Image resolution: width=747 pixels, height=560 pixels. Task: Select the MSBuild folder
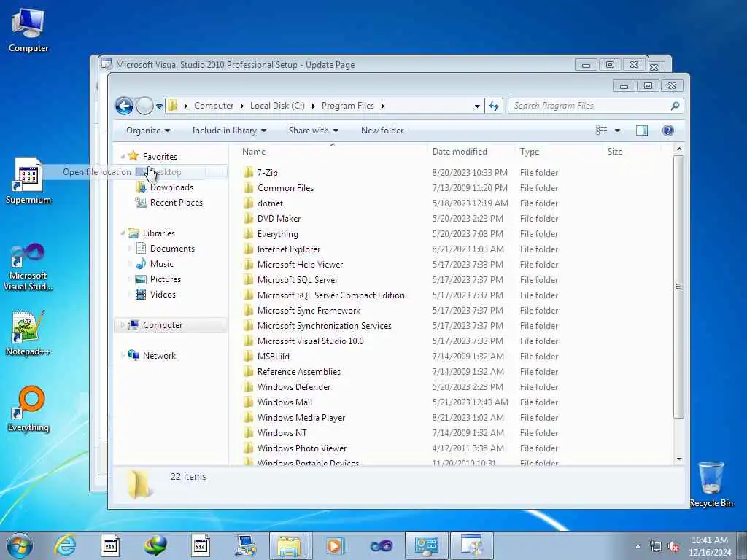pos(273,356)
